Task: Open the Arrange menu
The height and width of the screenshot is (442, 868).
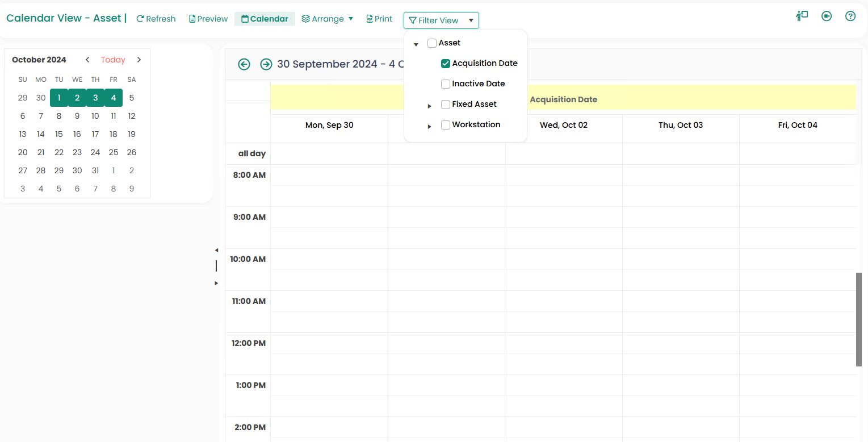Action: [x=328, y=19]
